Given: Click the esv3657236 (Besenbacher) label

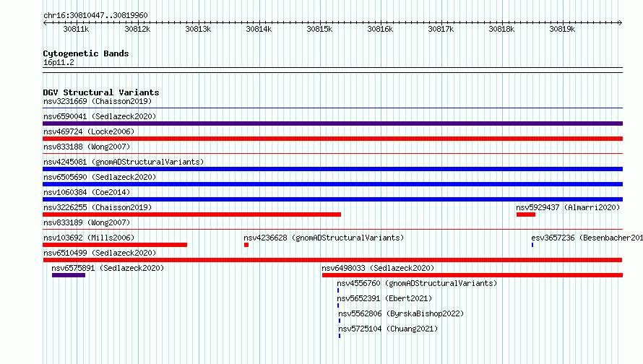Looking at the screenshot, I should [587, 238].
